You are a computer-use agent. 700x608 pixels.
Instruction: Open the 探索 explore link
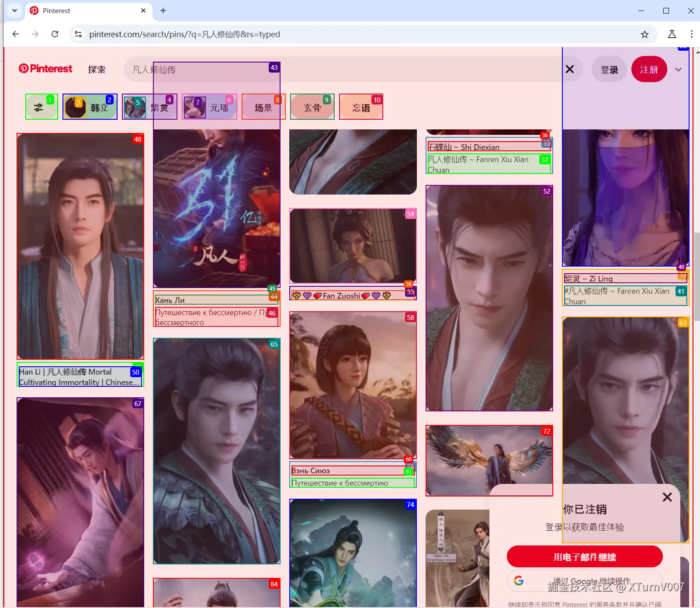tap(97, 69)
